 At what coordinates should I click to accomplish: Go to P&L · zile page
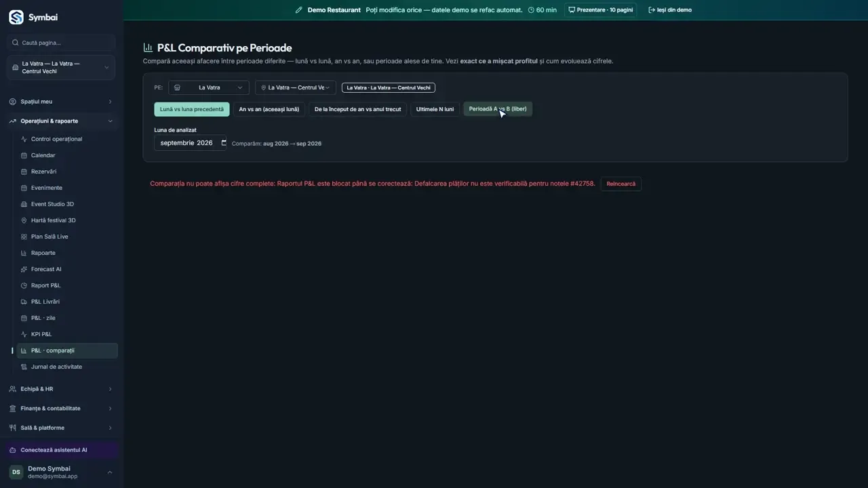(x=67, y=318)
